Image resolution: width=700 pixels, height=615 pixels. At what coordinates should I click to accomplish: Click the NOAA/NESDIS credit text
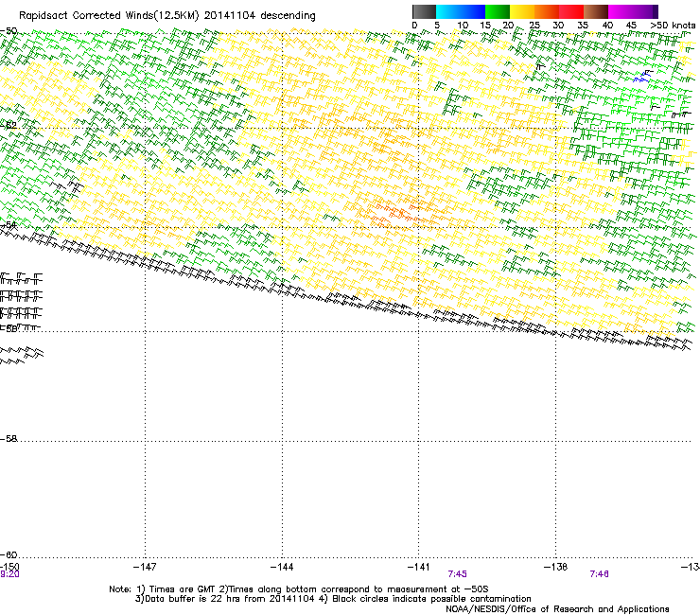pyautogui.click(x=557, y=609)
